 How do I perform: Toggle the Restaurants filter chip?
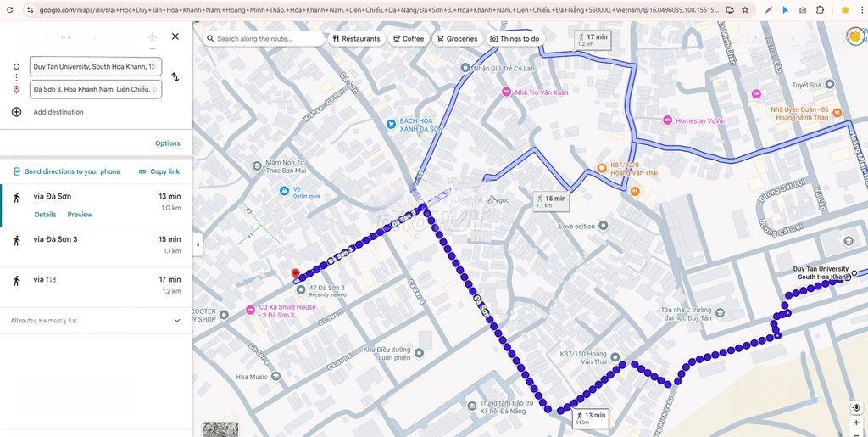tap(356, 39)
